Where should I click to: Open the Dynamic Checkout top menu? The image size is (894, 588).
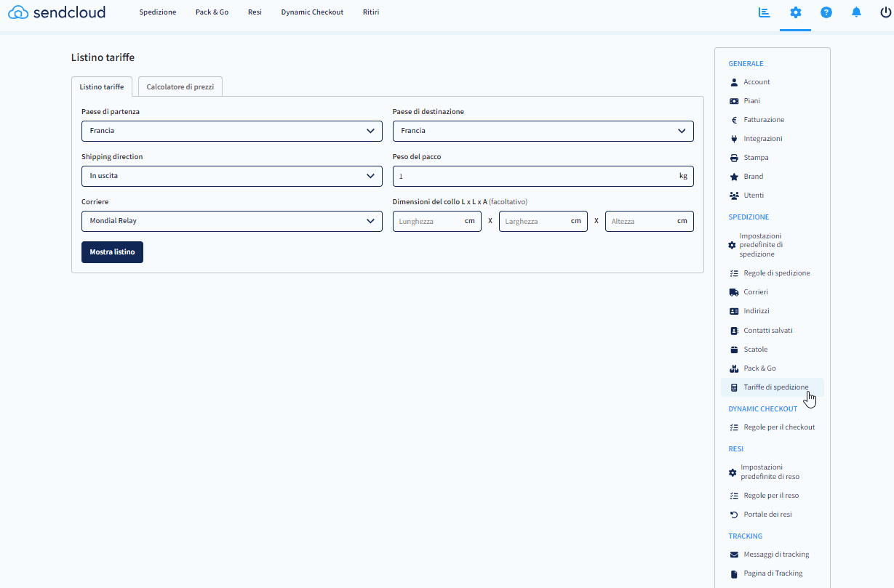[312, 12]
